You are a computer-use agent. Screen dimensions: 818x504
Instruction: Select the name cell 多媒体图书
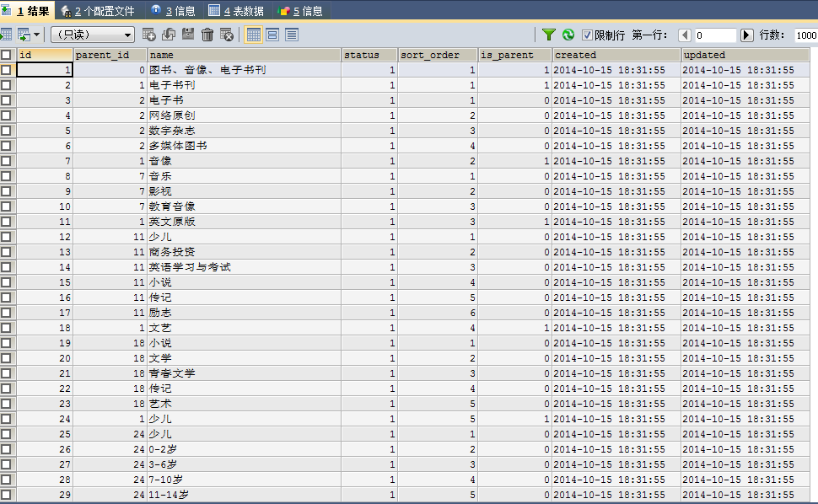(x=245, y=146)
